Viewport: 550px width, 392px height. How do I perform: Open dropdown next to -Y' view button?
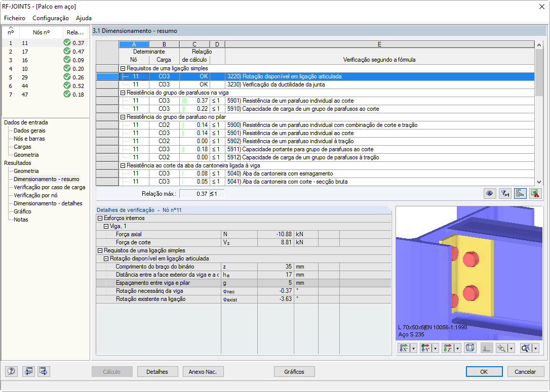pos(436,348)
